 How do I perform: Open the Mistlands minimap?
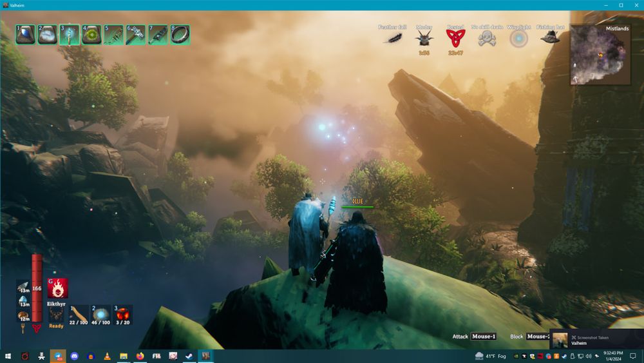pyautogui.click(x=600, y=55)
